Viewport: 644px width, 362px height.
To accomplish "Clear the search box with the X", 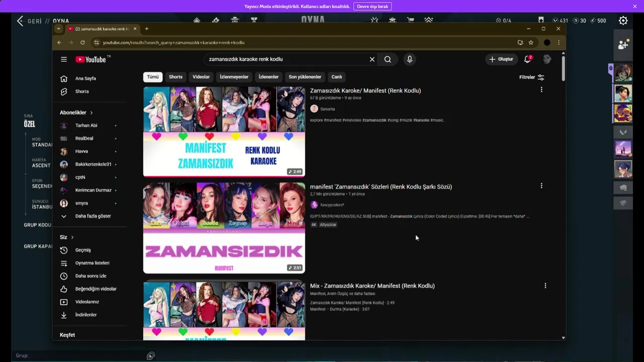I will coord(372,59).
